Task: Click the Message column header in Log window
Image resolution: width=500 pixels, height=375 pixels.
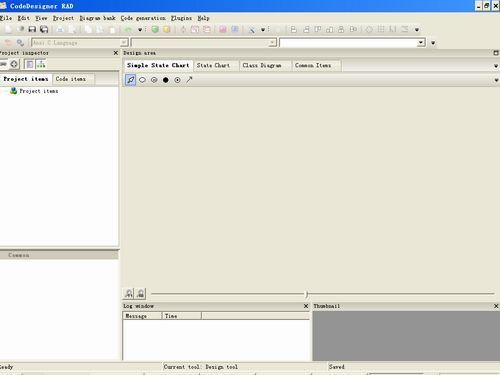Action: click(142, 316)
